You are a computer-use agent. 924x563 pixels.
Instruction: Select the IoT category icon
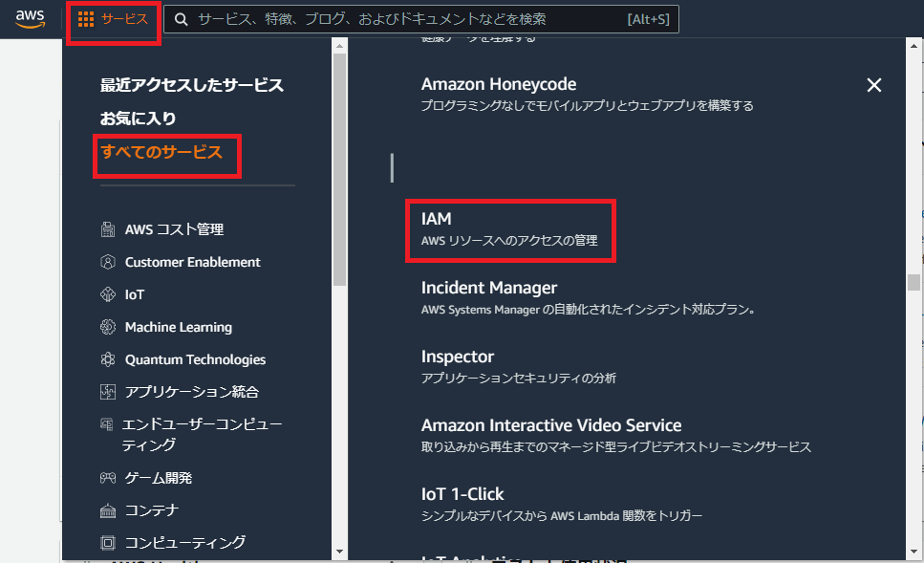[108, 294]
